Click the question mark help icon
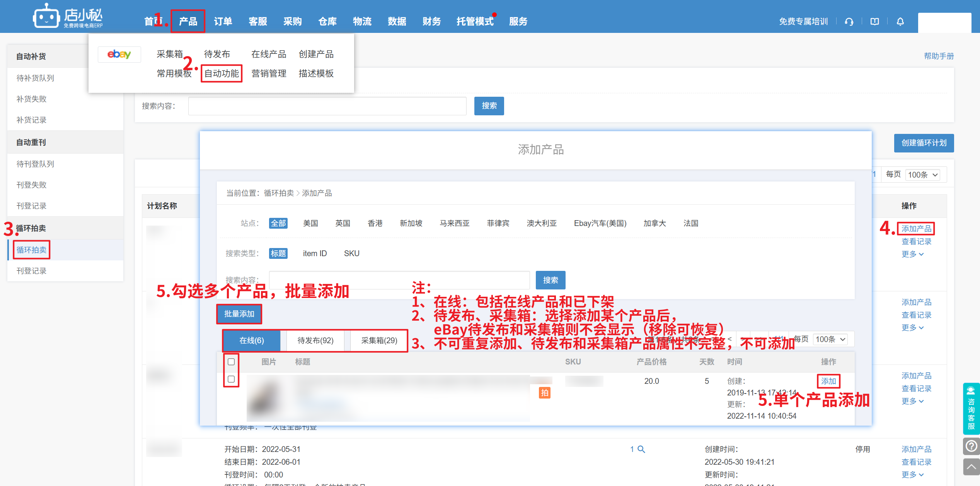Viewport: 980px width, 486px height. (x=971, y=447)
